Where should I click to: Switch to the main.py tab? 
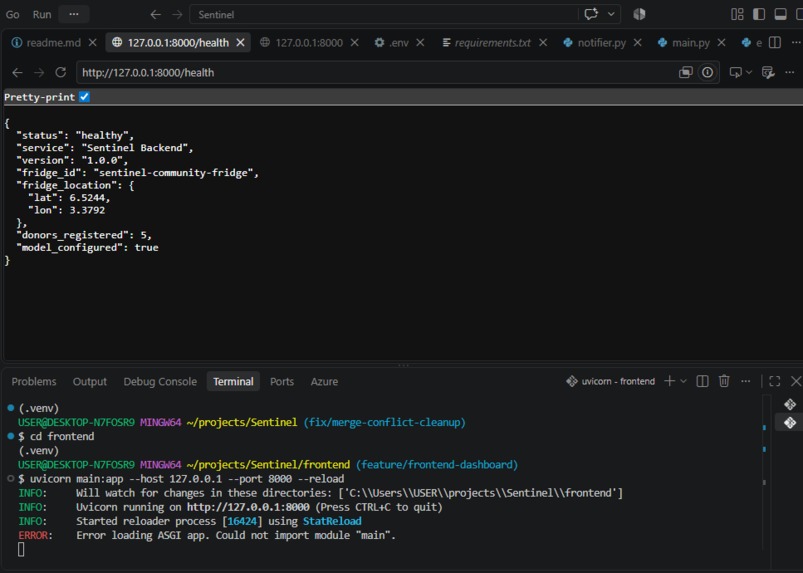coord(684,43)
